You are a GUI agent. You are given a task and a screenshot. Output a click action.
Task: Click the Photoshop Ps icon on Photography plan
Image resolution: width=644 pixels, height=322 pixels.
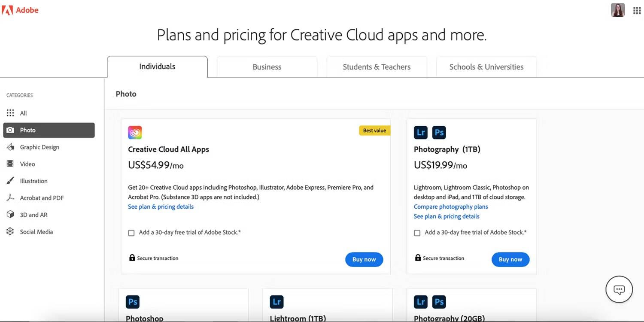(439, 132)
